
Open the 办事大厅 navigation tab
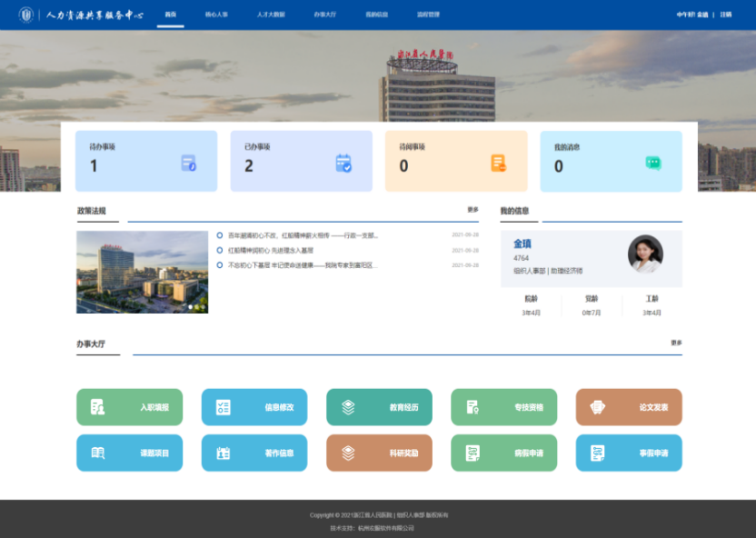[x=324, y=15]
